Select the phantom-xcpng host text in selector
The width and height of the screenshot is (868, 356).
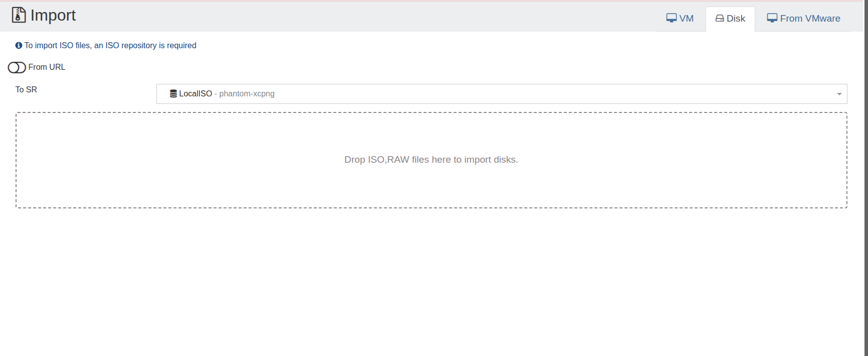(247, 94)
